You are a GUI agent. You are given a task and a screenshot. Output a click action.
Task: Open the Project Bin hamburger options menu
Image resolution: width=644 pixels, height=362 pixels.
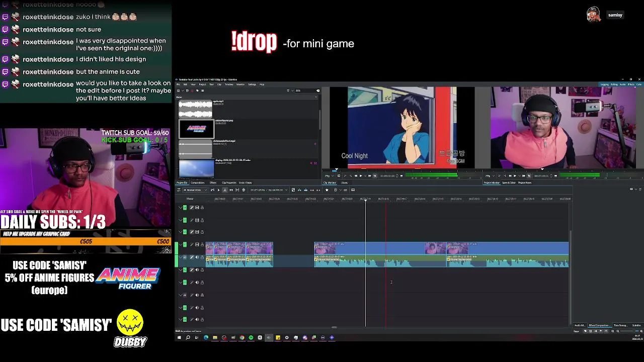coord(203,90)
